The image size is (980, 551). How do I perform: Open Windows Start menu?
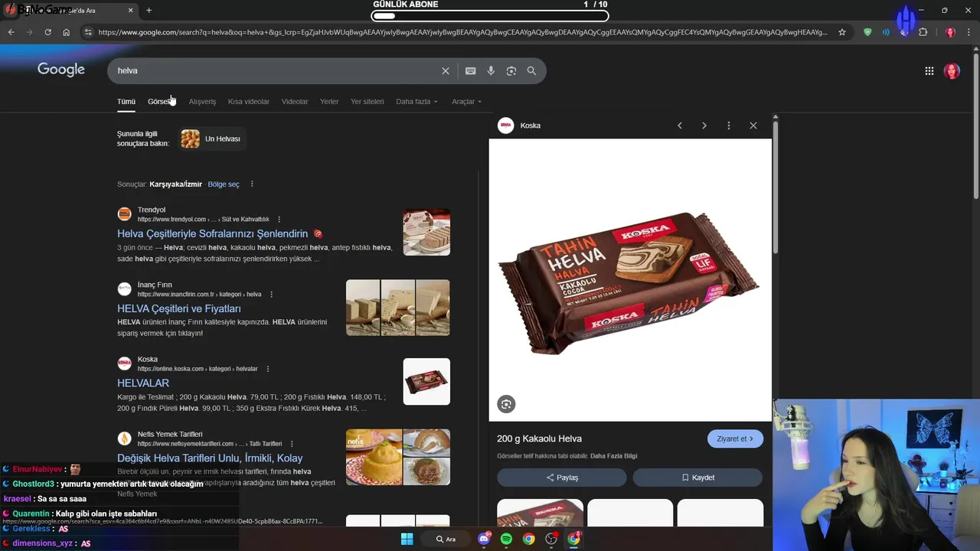click(407, 539)
